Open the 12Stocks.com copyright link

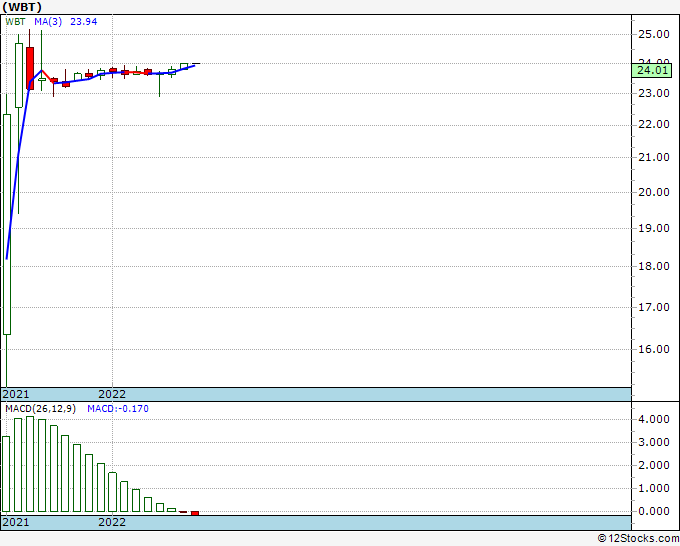point(638,538)
